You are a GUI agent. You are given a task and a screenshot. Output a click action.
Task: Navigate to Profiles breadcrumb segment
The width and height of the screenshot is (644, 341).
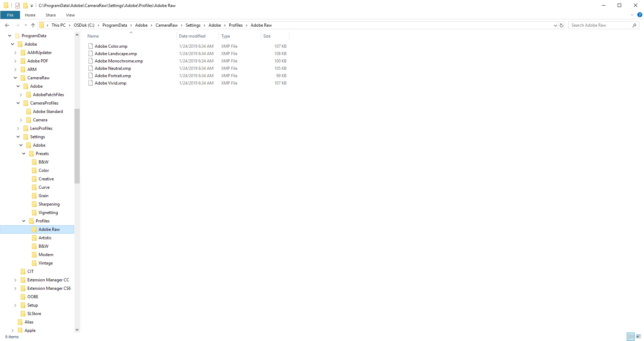236,25
